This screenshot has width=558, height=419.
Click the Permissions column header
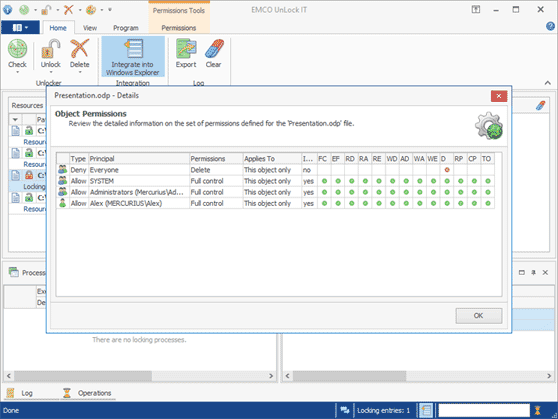click(216, 158)
